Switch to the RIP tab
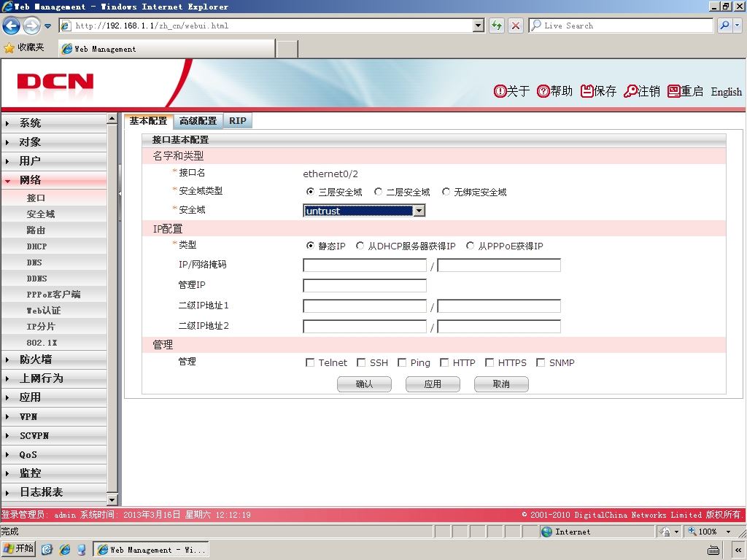The width and height of the screenshot is (747, 560). (x=237, y=121)
